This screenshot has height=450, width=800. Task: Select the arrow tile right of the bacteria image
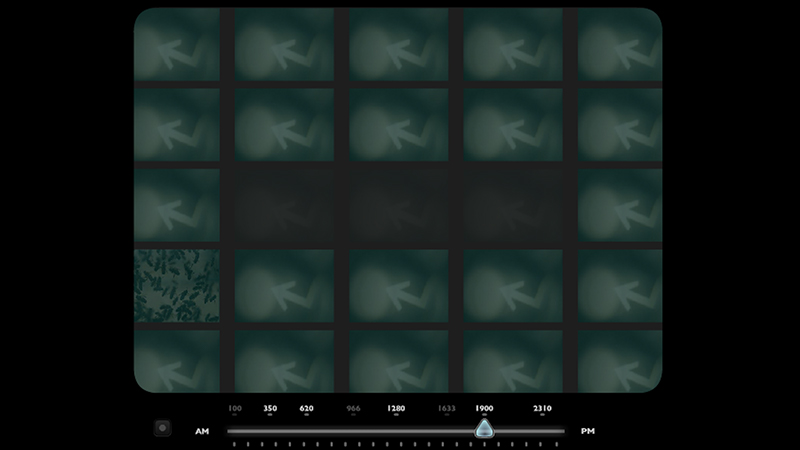(284, 286)
